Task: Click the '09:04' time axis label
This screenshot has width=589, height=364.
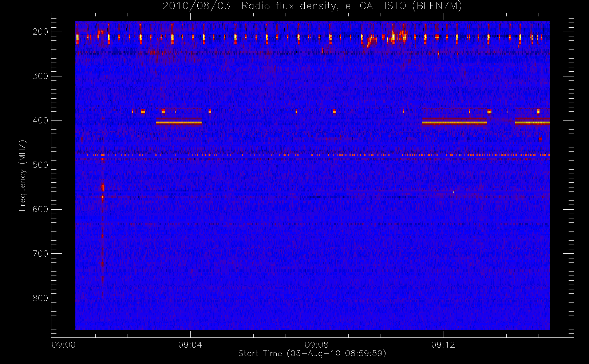Action: click(x=190, y=345)
